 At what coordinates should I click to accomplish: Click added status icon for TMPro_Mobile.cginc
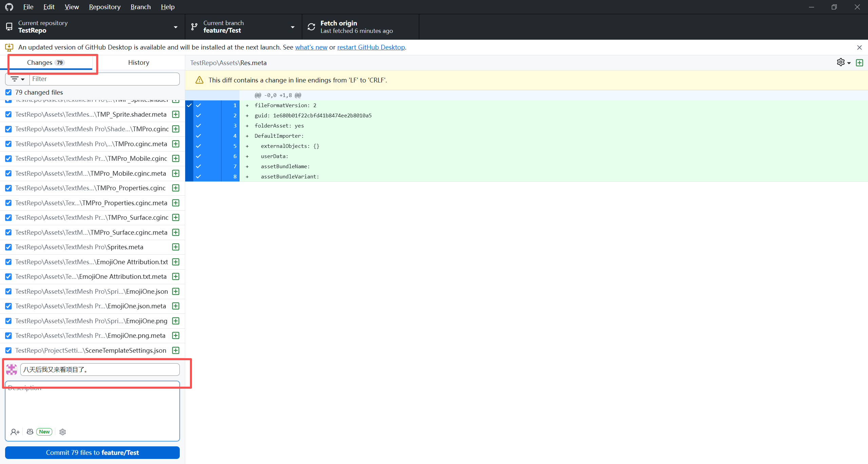tap(176, 158)
